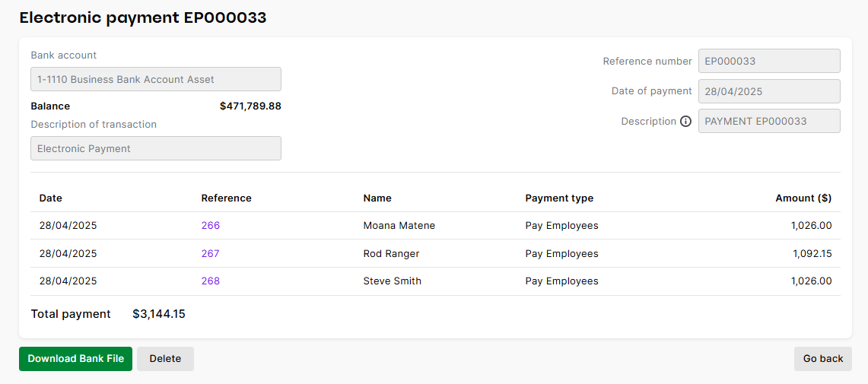Click the name Moana Matene
This screenshot has width=868, height=384.
(399, 226)
